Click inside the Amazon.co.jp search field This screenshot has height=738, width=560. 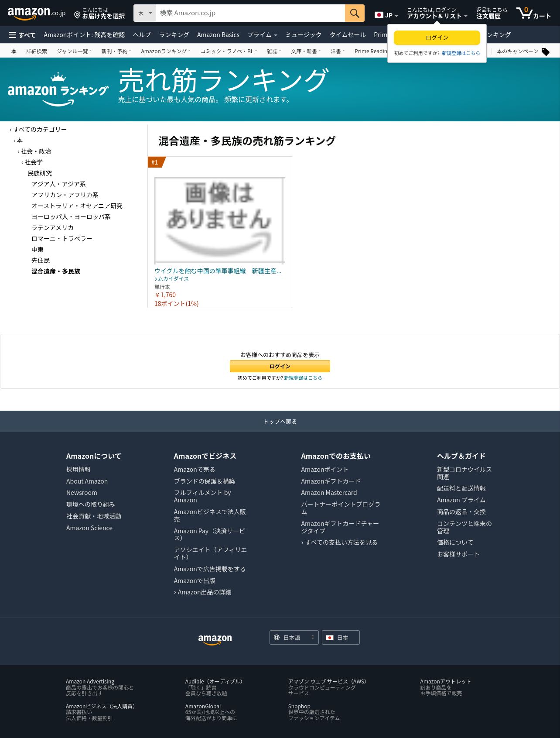tap(250, 13)
